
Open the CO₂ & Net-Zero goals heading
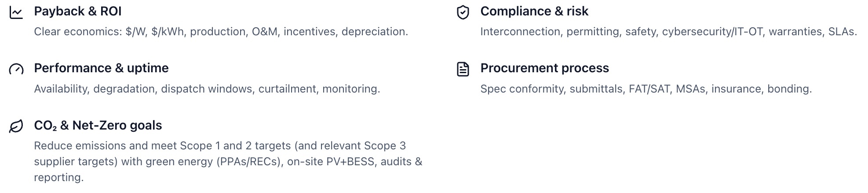pyautogui.click(x=98, y=126)
